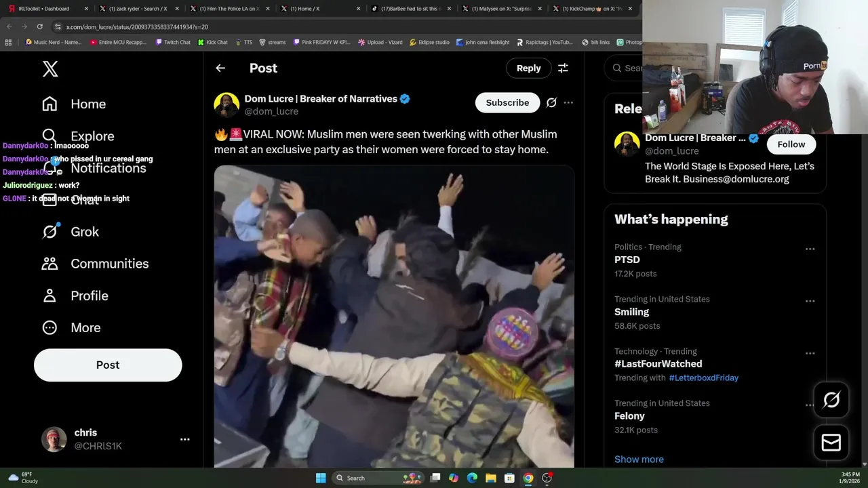The width and height of the screenshot is (868, 488).
Task: Click the X logo in the sidebar
Action: tap(50, 68)
